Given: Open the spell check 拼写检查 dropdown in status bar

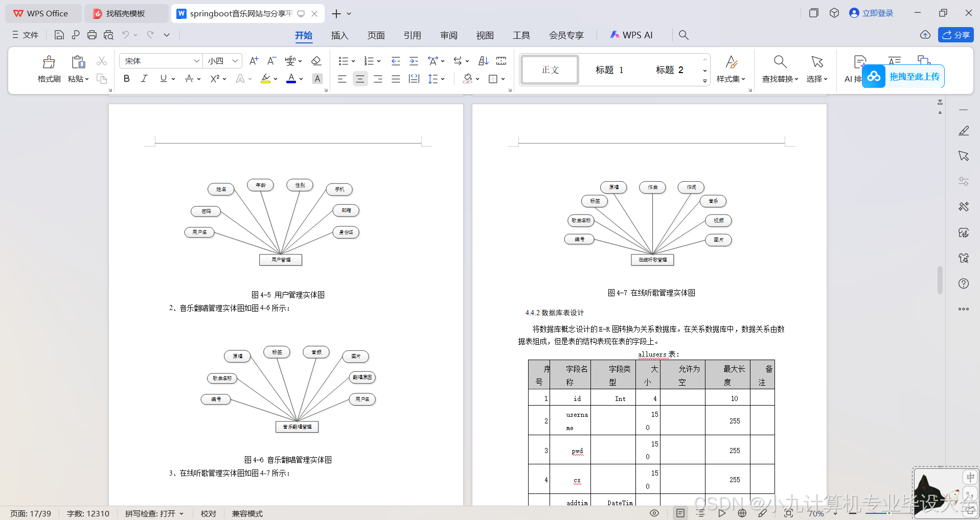Looking at the screenshot, I should click(154, 513).
